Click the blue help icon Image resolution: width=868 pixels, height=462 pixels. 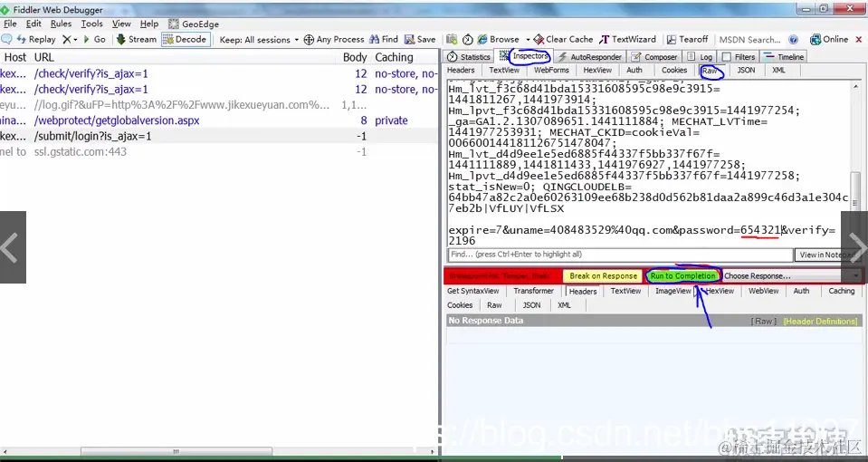[793, 39]
